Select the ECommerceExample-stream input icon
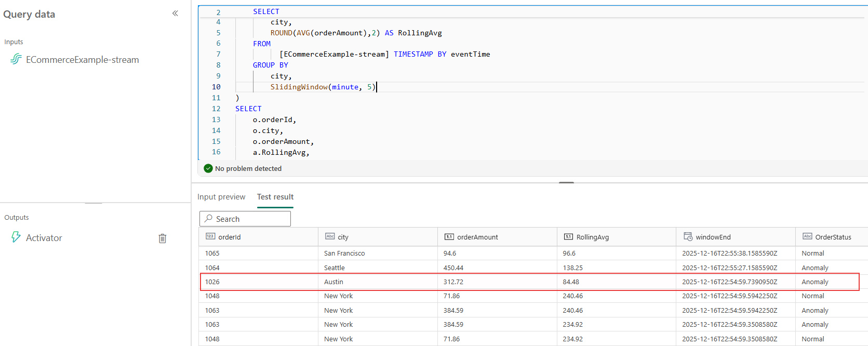This screenshot has width=868, height=346. 16,59
